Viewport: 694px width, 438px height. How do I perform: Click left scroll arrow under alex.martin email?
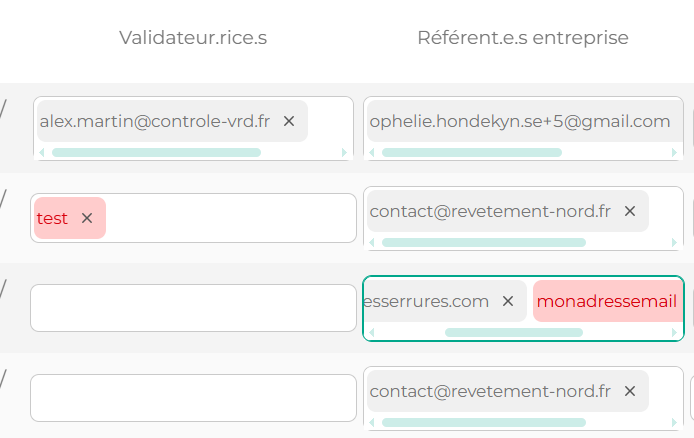[x=41, y=153]
